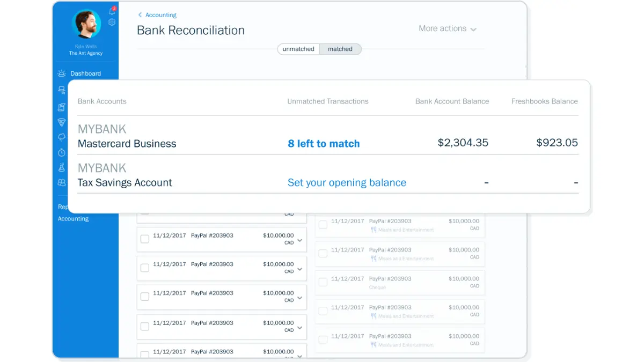
Task: Select the Tax Savings Account name
Action: [x=125, y=182]
